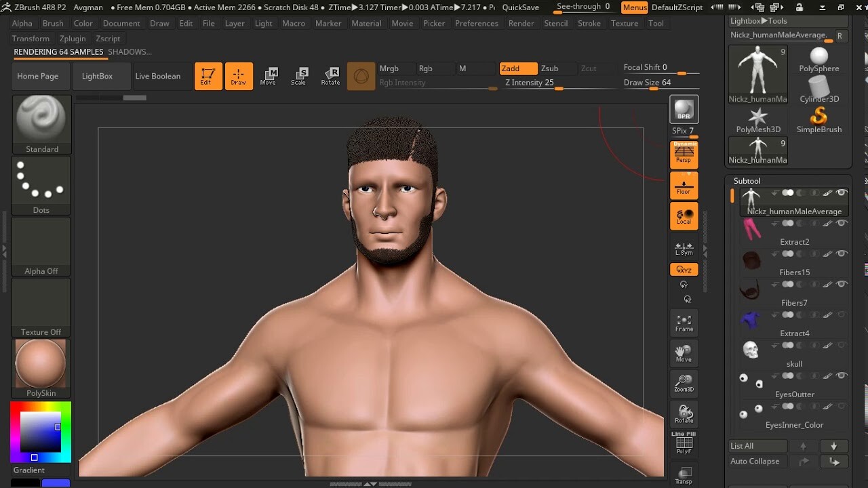Open the Lightbox Tools flyout
Image resolution: width=868 pixels, height=488 pixels.
point(759,21)
